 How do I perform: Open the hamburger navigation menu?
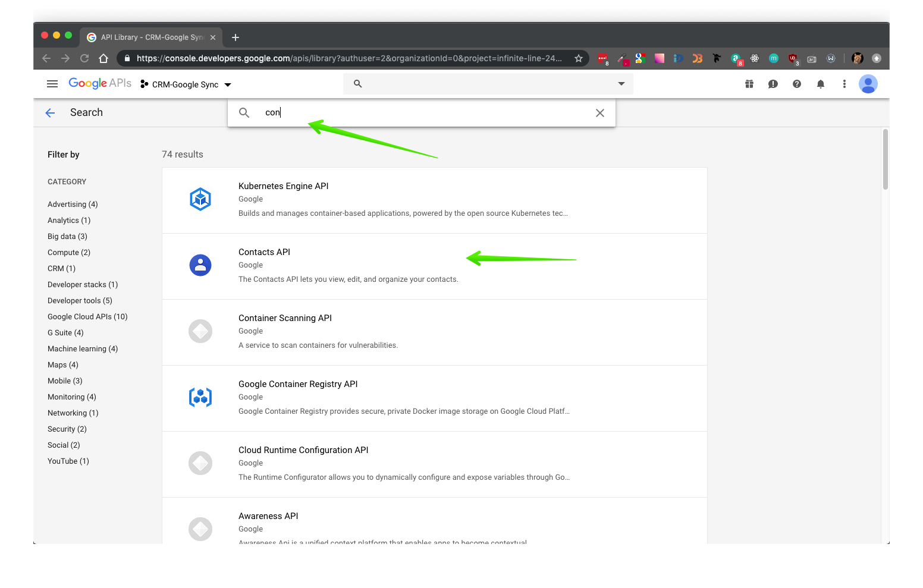tap(52, 84)
